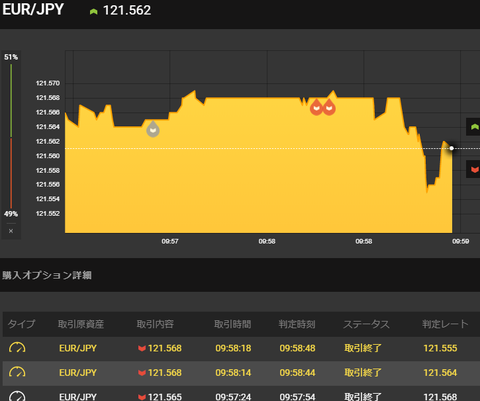The image size is (480, 401).
Task: Click the 取引内容 column header
Action: [155, 324]
